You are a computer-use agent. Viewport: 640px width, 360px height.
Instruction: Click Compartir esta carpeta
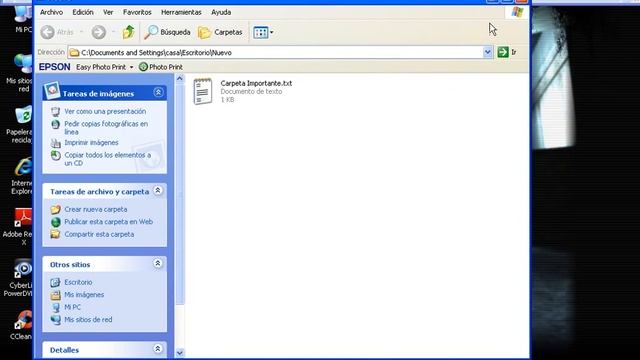(x=99, y=234)
